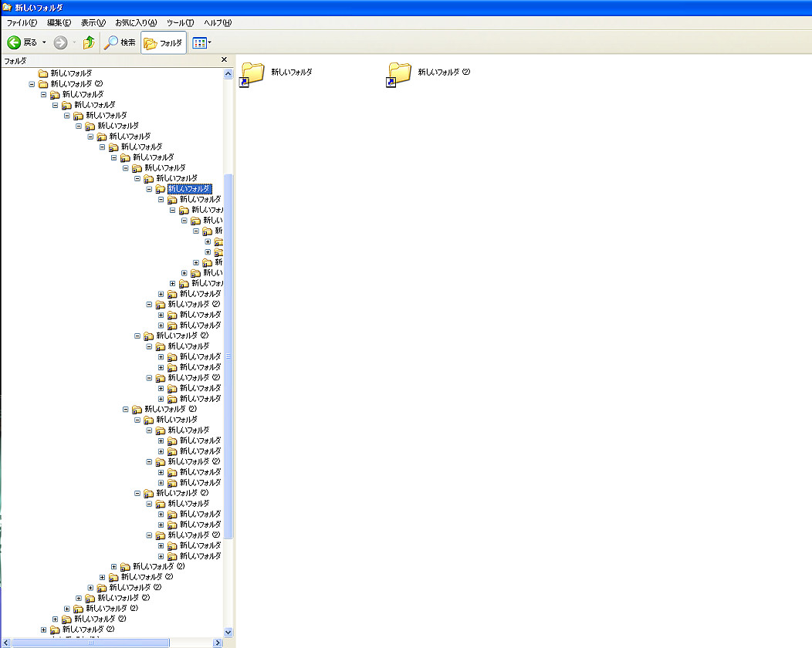Open the ツール(T) menu
The image size is (812, 648).
pyautogui.click(x=180, y=23)
